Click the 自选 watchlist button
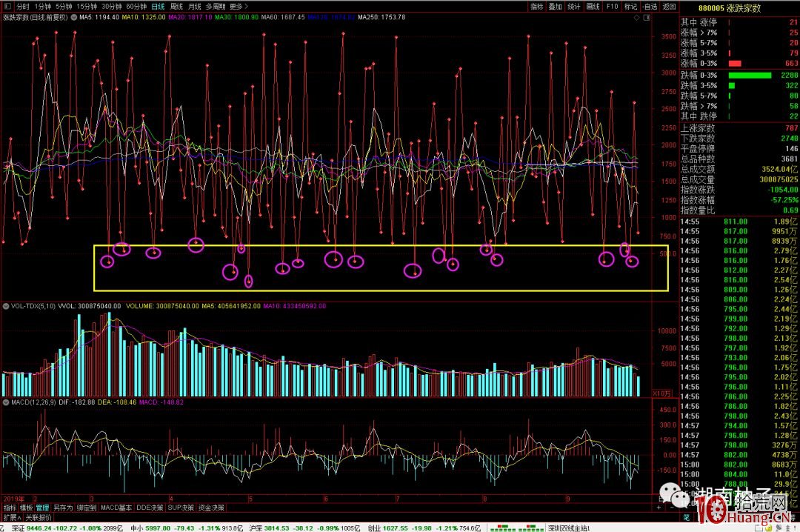 coord(650,6)
